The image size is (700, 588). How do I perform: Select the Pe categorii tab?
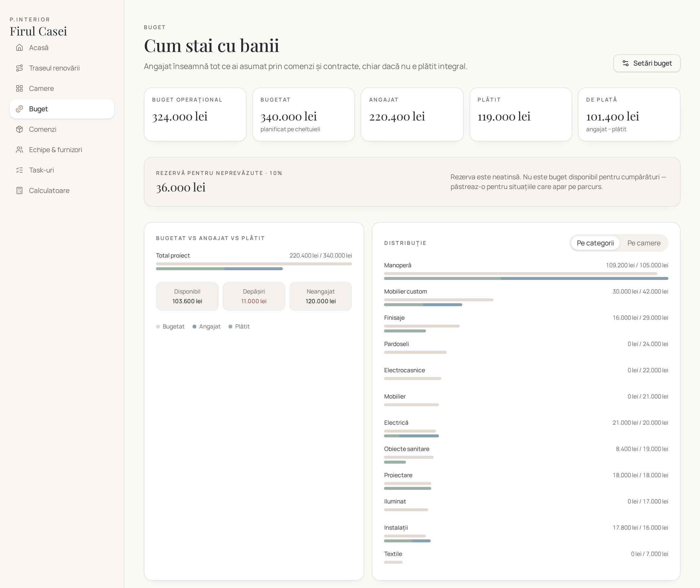(x=595, y=243)
